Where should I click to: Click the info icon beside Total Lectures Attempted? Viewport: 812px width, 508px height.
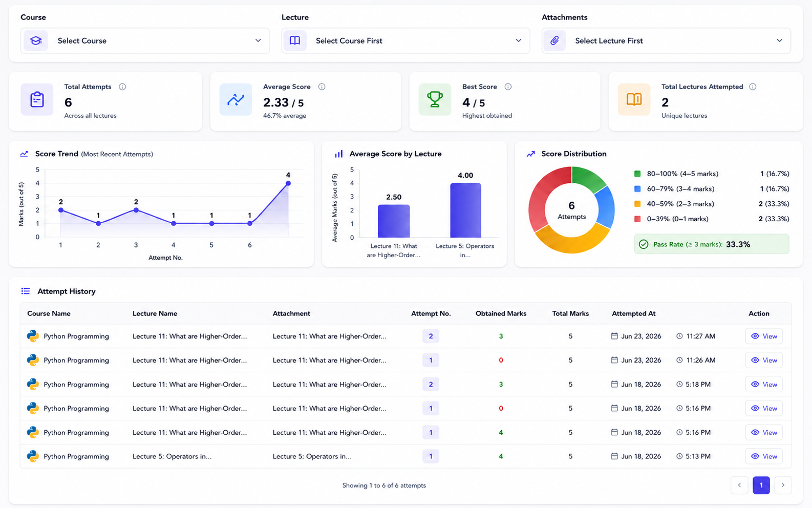pos(753,87)
